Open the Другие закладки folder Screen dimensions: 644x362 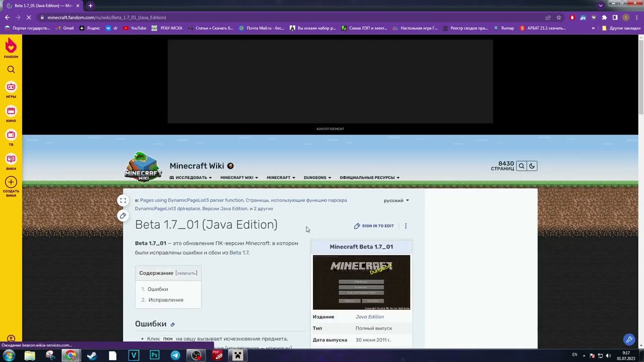[x=621, y=28]
